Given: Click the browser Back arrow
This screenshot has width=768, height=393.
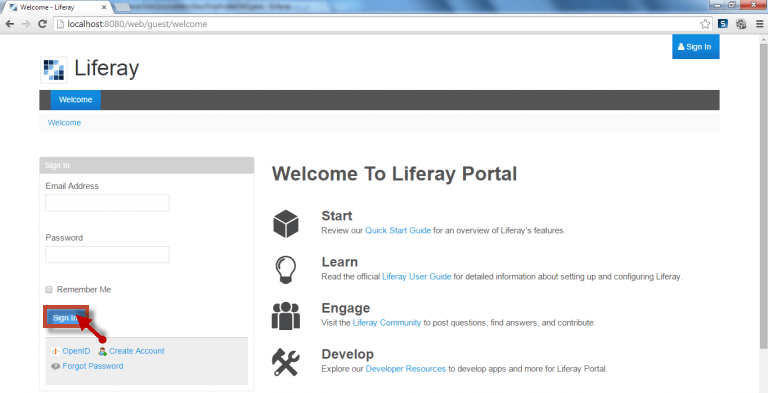Looking at the screenshot, I should tap(10, 24).
